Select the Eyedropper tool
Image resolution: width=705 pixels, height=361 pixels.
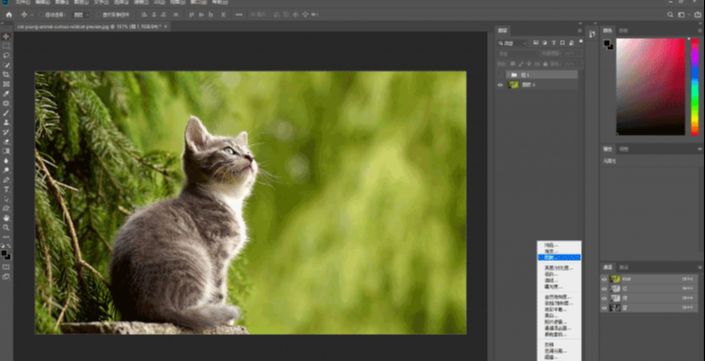click(x=6, y=94)
